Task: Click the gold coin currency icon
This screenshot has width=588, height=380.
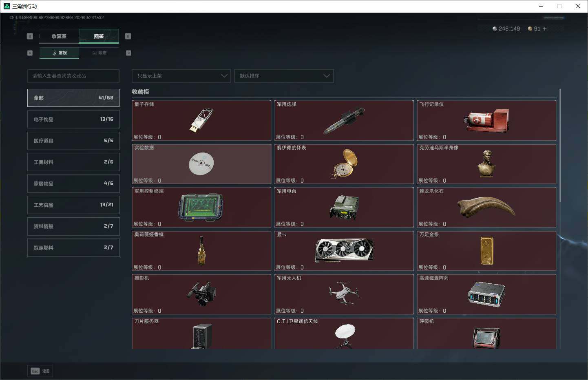Action: [x=530, y=29]
